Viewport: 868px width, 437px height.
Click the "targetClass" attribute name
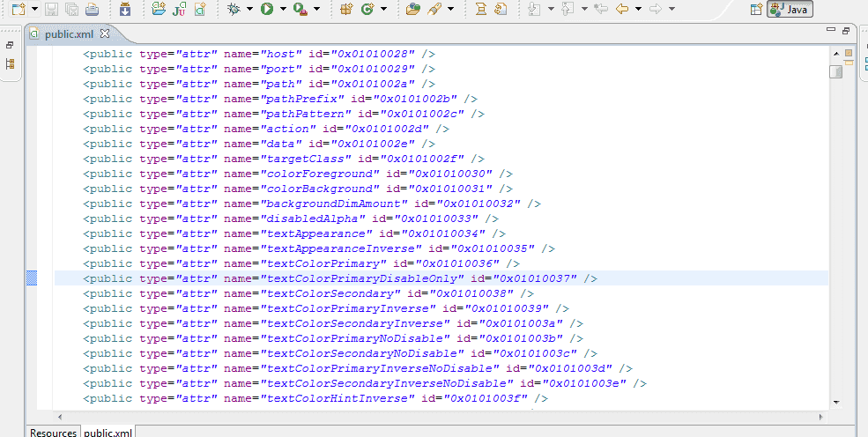pos(306,159)
